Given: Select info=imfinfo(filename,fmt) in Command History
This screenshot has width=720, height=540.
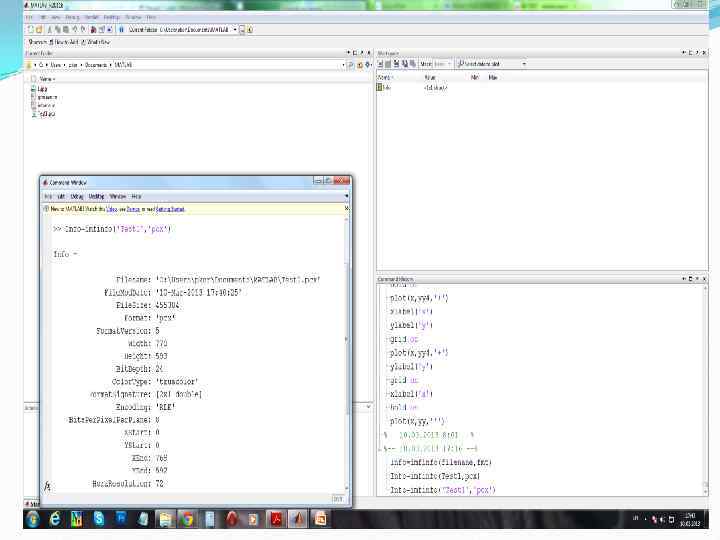Looking at the screenshot, I should (441, 462).
